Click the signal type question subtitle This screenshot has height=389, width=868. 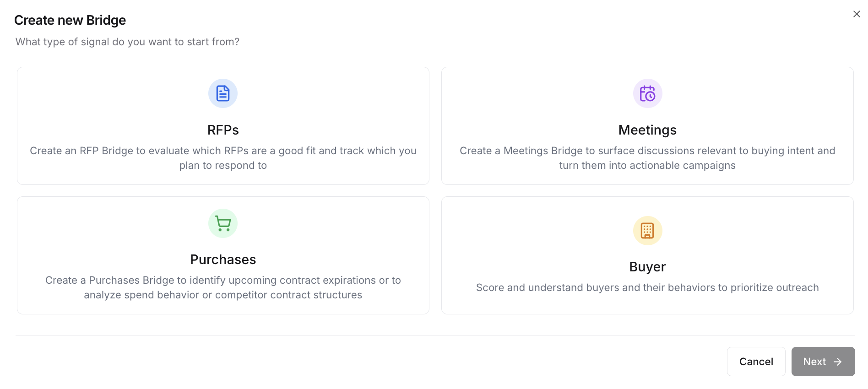tap(127, 42)
